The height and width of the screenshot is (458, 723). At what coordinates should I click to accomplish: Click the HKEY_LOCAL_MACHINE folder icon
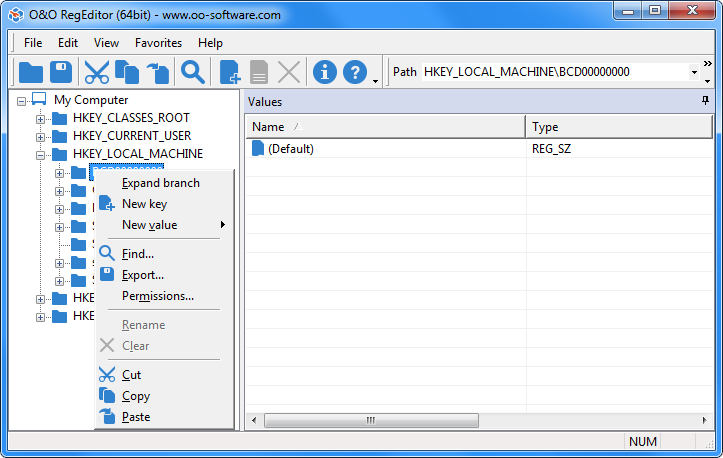[x=59, y=155]
